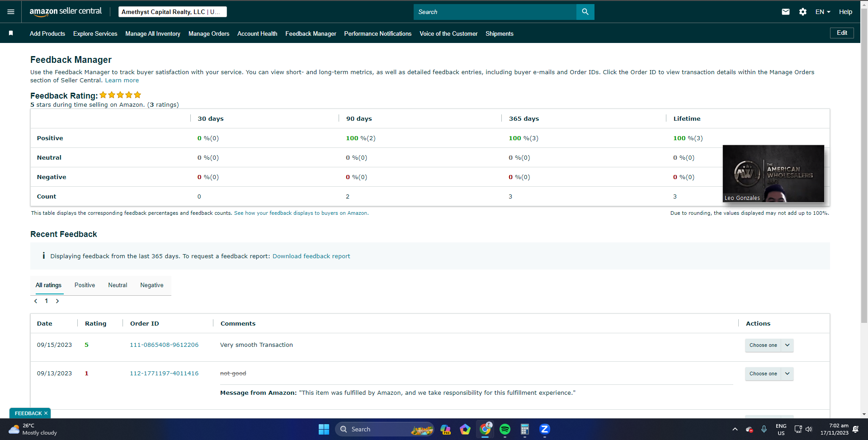Go to next feedback page arrow
This screenshot has width=868, height=440.
coord(57,301)
